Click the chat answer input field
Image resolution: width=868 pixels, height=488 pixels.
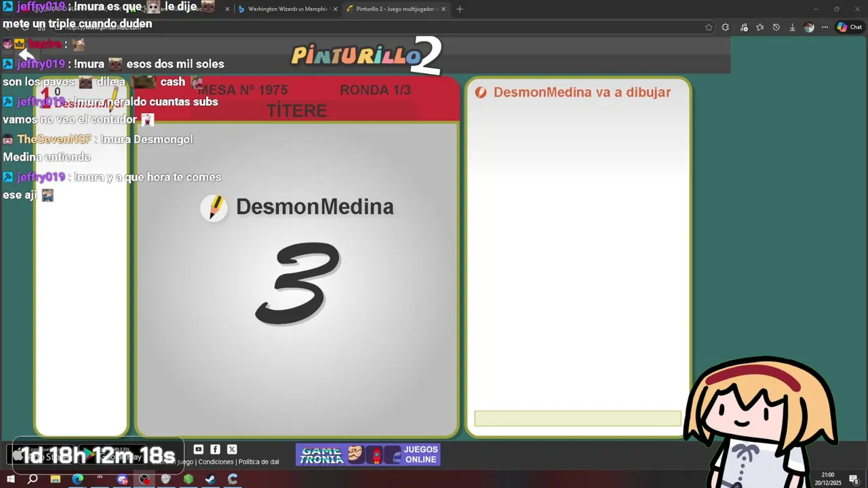click(x=578, y=418)
